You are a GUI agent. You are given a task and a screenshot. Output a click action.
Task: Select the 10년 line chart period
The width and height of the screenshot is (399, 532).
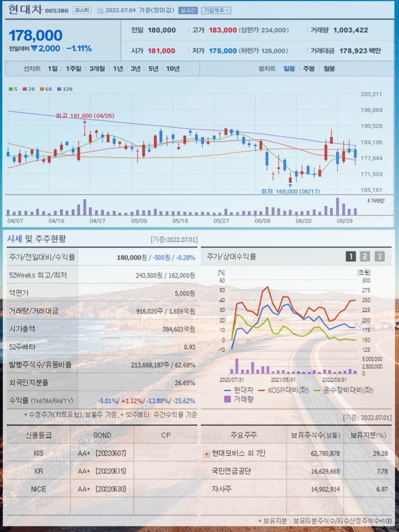(173, 68)
